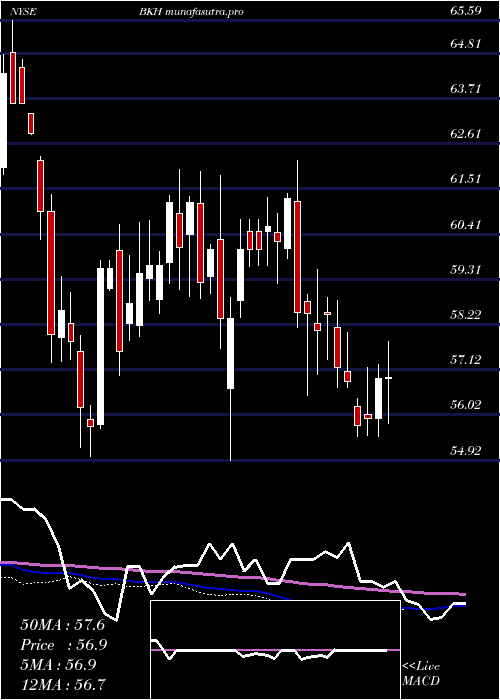
Task: Click inside the MACD inset panel
Action: 275,650
